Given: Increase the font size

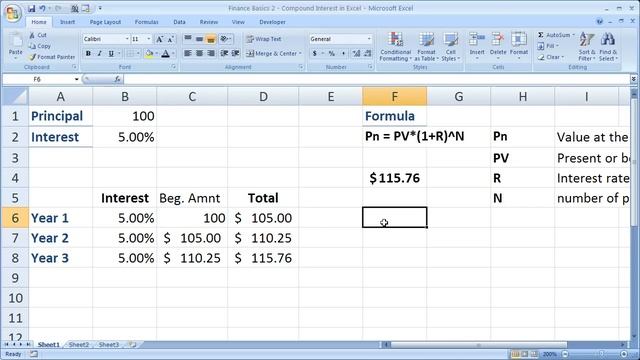Looking at the screenshot, I should pos(160,39).
